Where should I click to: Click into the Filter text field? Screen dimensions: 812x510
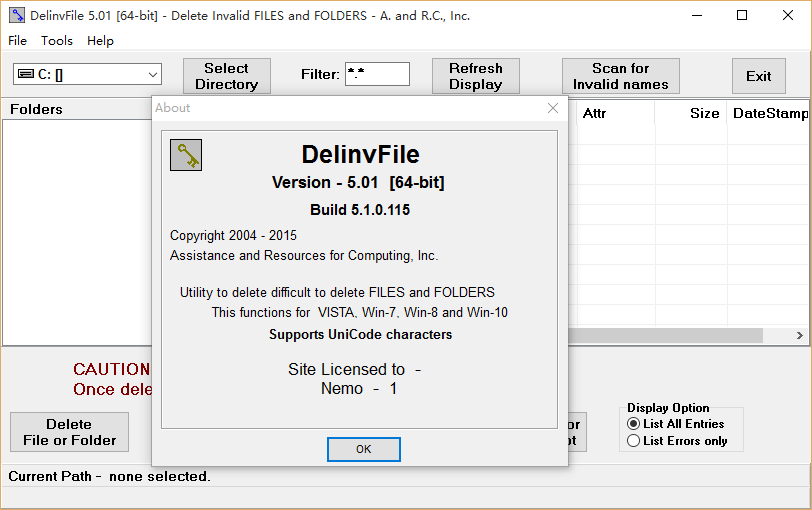click(377, 74)
